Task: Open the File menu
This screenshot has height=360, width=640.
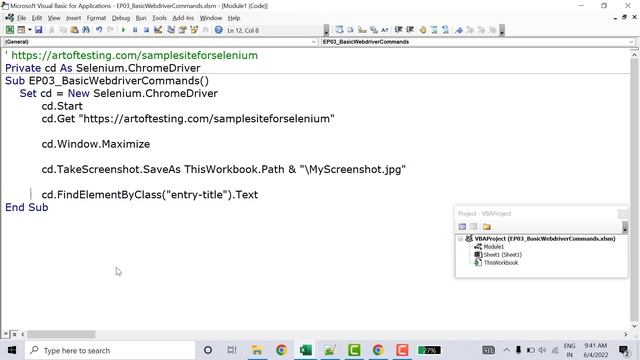Action: pyautogui.click(x=21, y=18)
